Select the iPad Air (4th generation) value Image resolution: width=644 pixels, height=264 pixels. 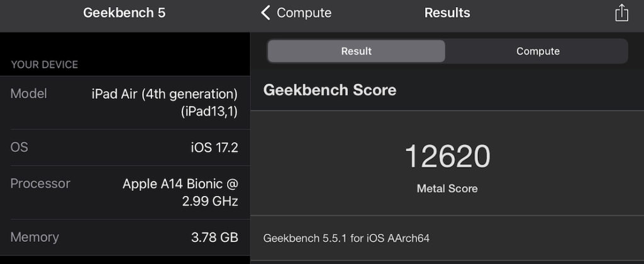165,103
